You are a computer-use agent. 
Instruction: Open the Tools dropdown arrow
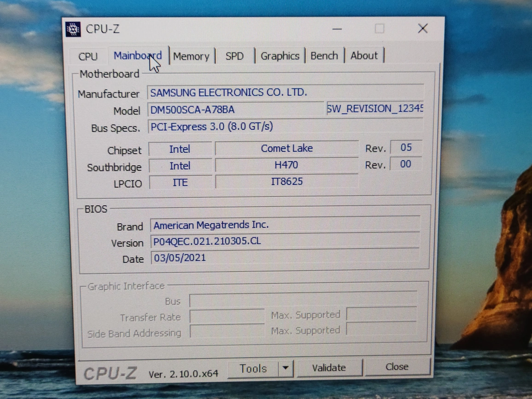[x=286, y=368]
